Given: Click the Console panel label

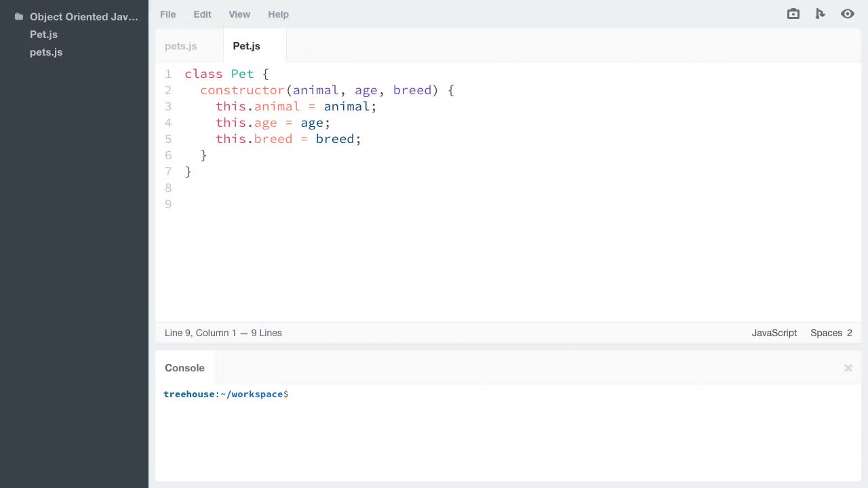Looking at the screenshot, I should (184, 367).
